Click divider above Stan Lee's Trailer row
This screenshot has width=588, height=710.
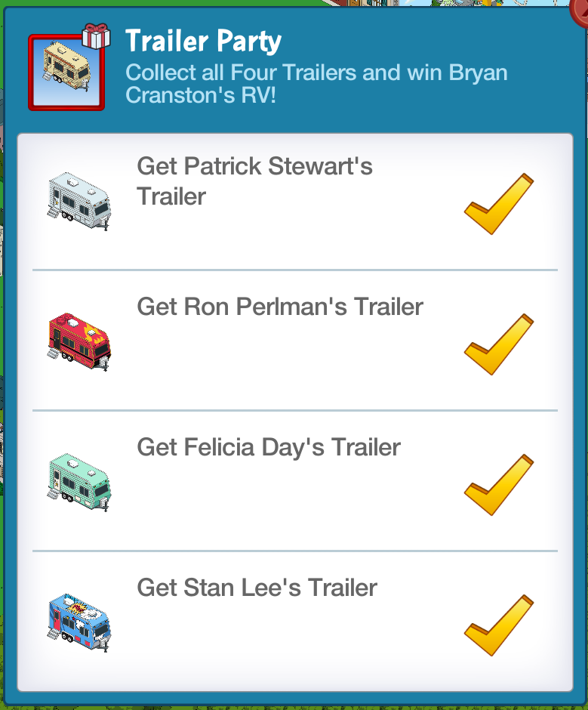[x=294, y=551]
